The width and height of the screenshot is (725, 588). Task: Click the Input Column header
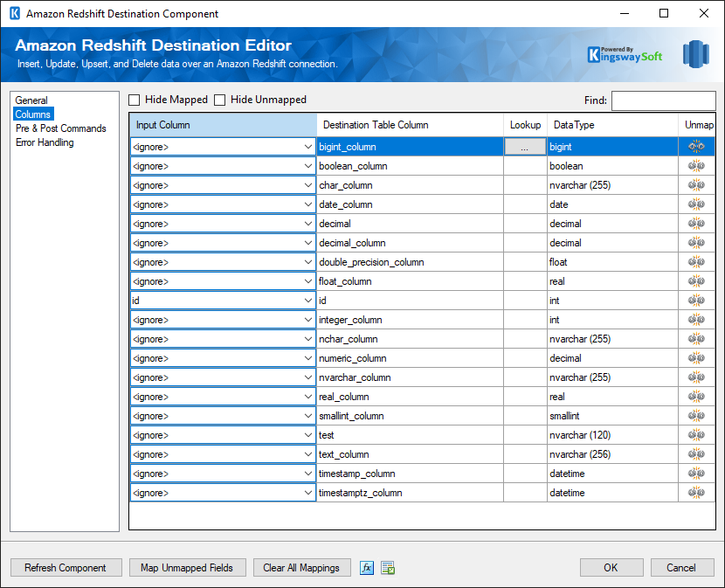pyautogui.click(x=224, y=125)
